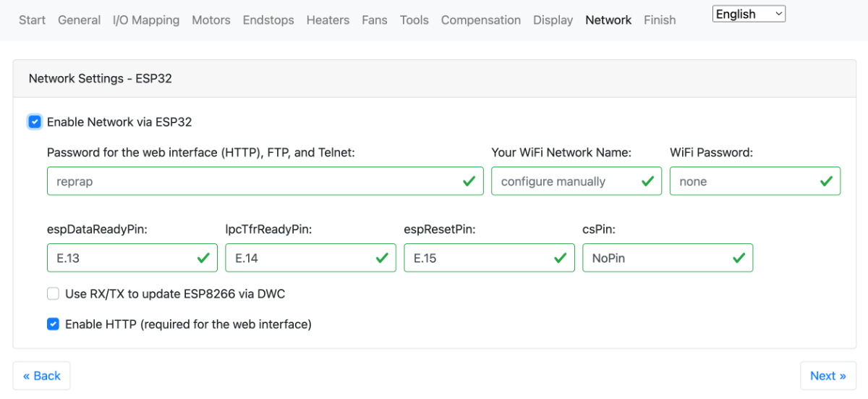Switch to the Motors tab
The width and height of the screenshot is (868, 399).
click(x=211, y=20)
